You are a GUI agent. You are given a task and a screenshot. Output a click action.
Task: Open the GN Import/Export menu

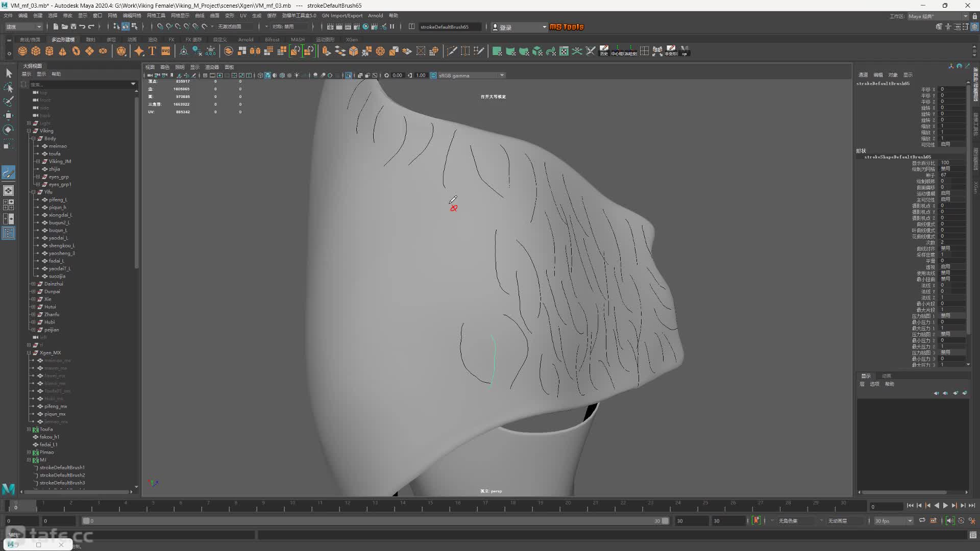click(x=342, y=16)
